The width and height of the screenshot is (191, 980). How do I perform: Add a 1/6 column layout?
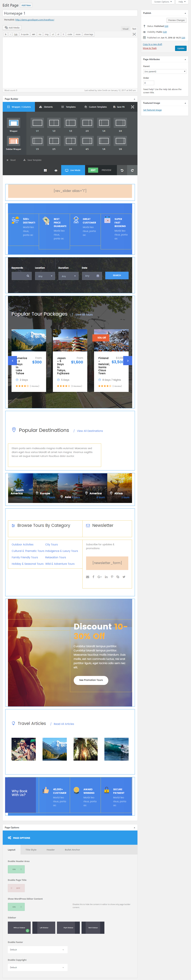pyautogui.click(x=104, y=141)
